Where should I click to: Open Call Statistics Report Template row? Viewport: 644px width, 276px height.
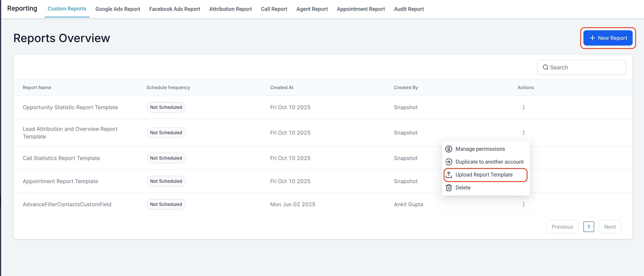pyautogui.click(x=61, y=158)
